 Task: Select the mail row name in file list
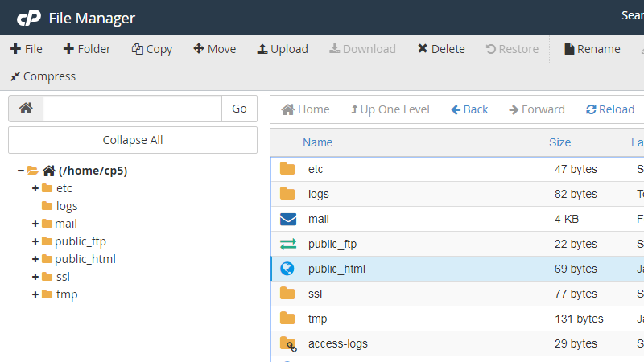tap(319, 219)
